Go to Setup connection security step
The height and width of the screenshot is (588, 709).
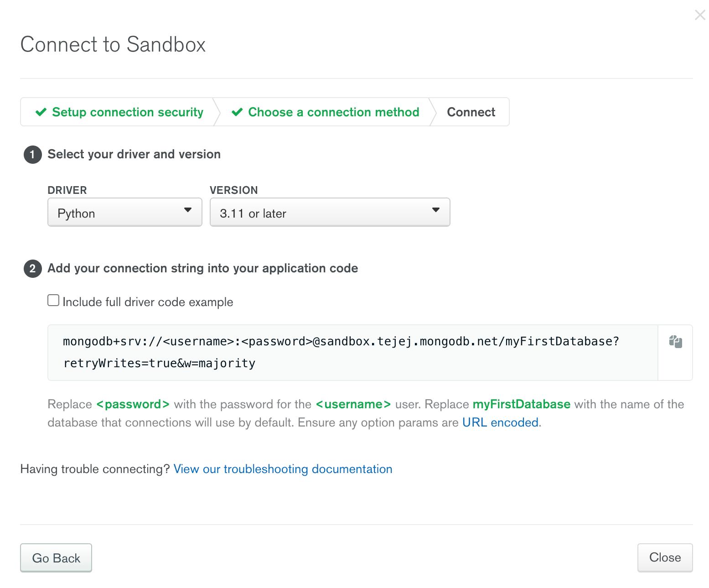[x=119, y=112]
